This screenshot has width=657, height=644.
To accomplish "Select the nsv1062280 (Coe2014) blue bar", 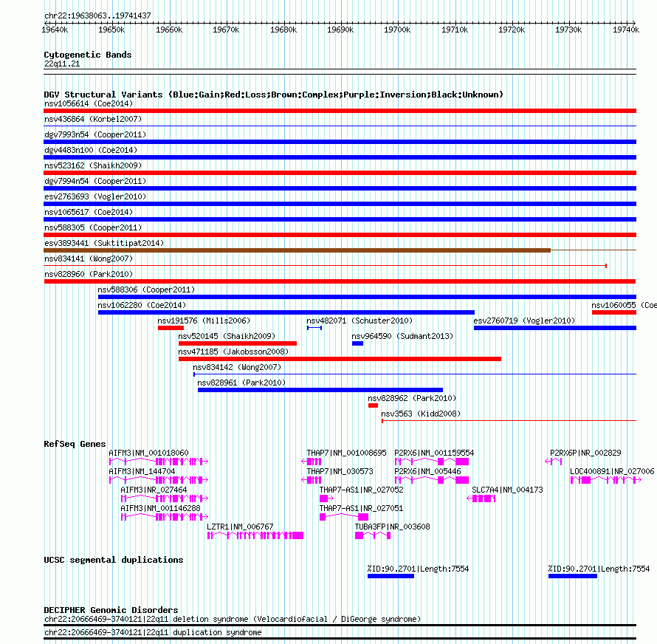I will tap(286, 312).
